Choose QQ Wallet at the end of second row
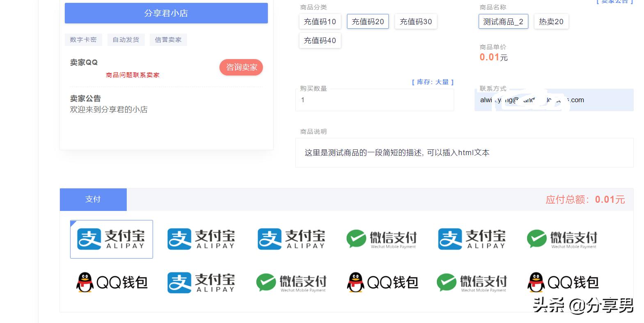Screen dimensions: 644x323 pos(563,282)
